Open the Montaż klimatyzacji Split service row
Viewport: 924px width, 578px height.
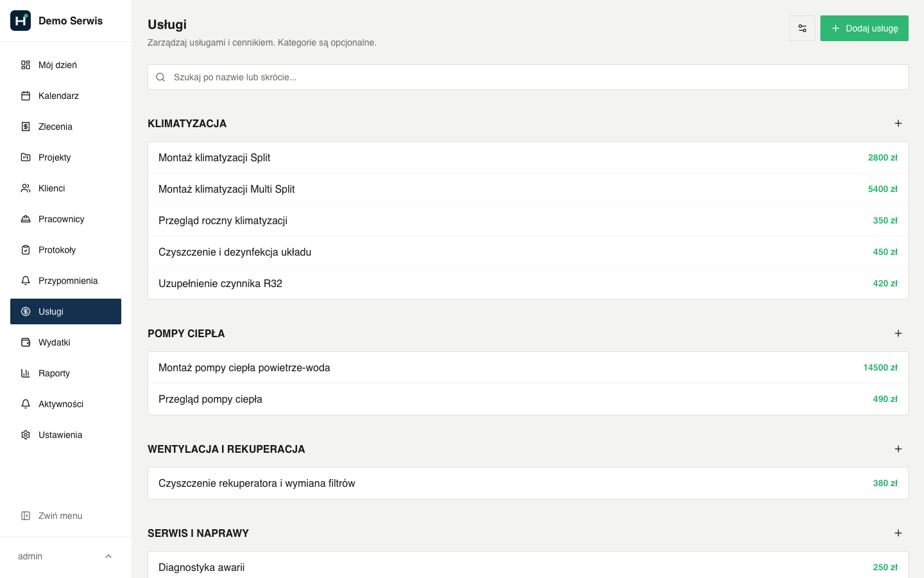coord(528,157)
